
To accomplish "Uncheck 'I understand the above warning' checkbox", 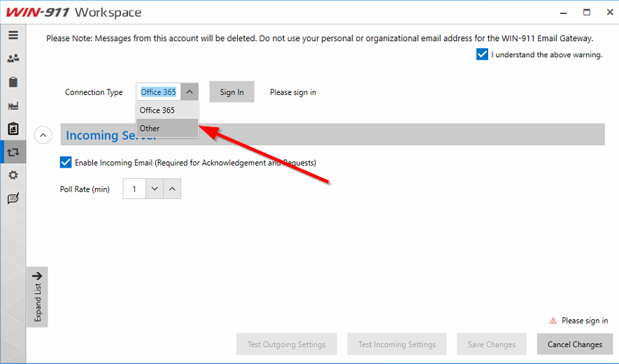I will 482,54.
